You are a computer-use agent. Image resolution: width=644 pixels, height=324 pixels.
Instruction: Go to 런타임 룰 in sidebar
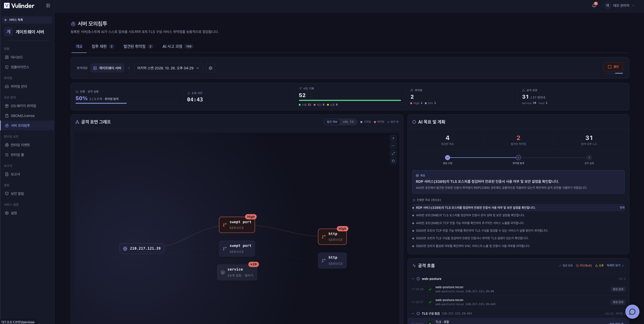27,155
